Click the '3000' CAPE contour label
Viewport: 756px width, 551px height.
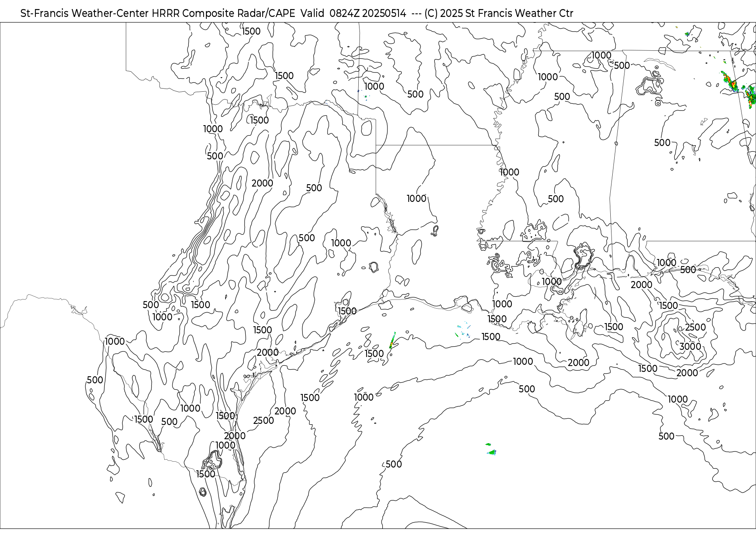690,346
